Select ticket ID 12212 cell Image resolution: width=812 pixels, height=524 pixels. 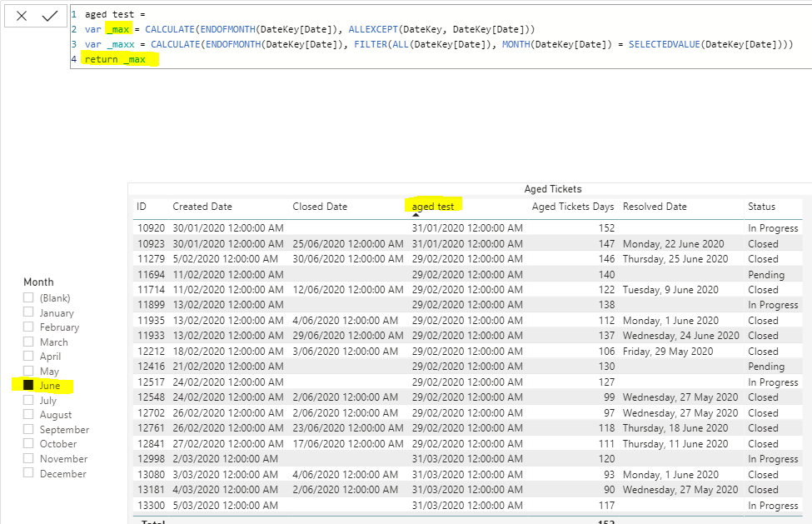tap(151, 351)
